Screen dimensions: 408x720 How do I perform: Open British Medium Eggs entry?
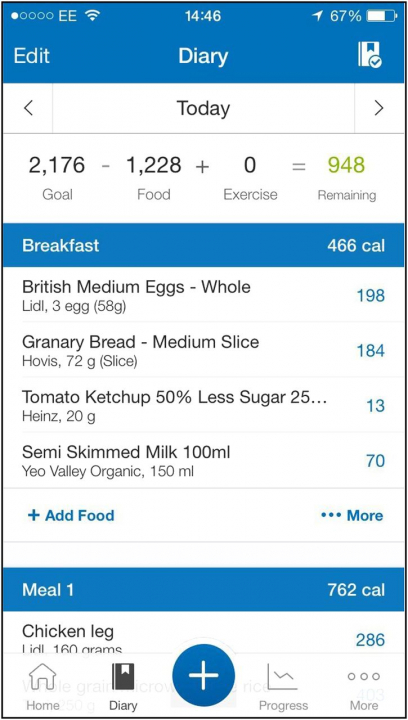[203, 295]
